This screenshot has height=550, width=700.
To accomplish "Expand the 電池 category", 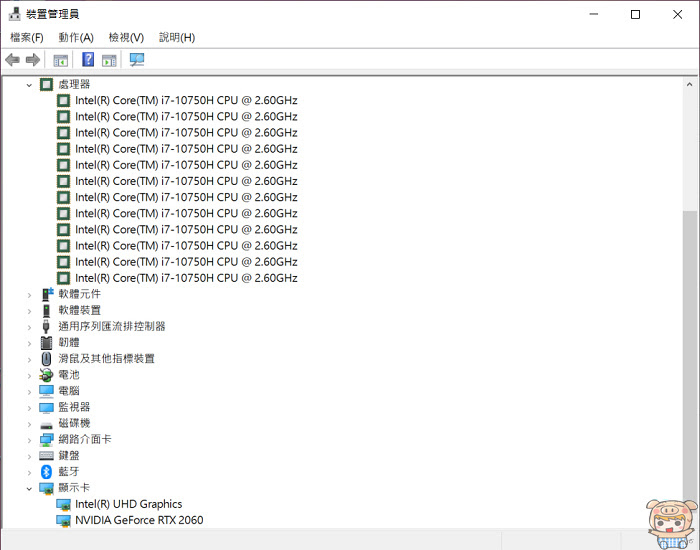I will [29, 375].
